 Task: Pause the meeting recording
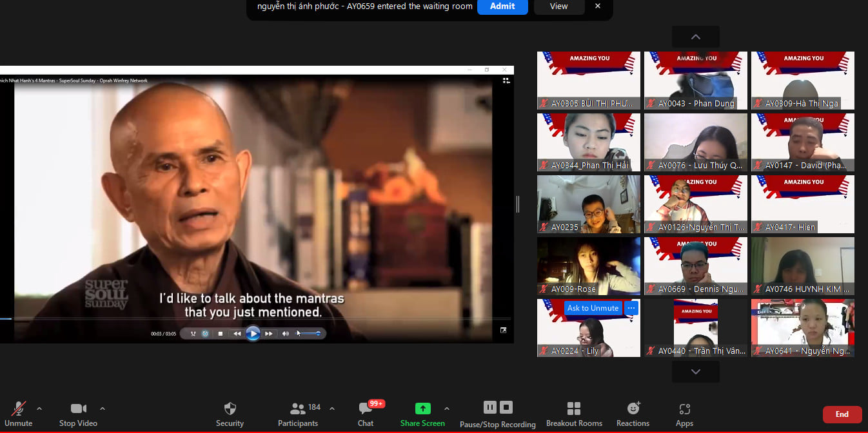click(490, 407)
